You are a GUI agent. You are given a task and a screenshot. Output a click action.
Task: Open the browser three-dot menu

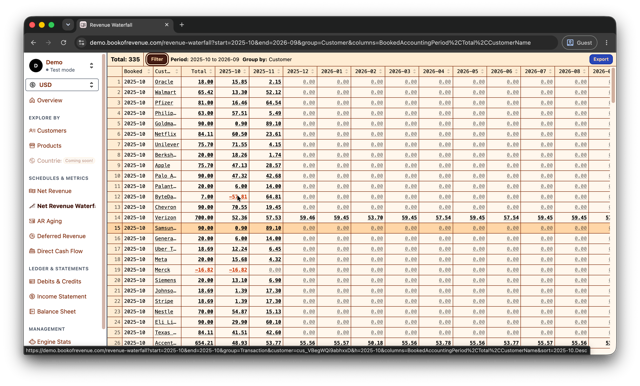607,42
